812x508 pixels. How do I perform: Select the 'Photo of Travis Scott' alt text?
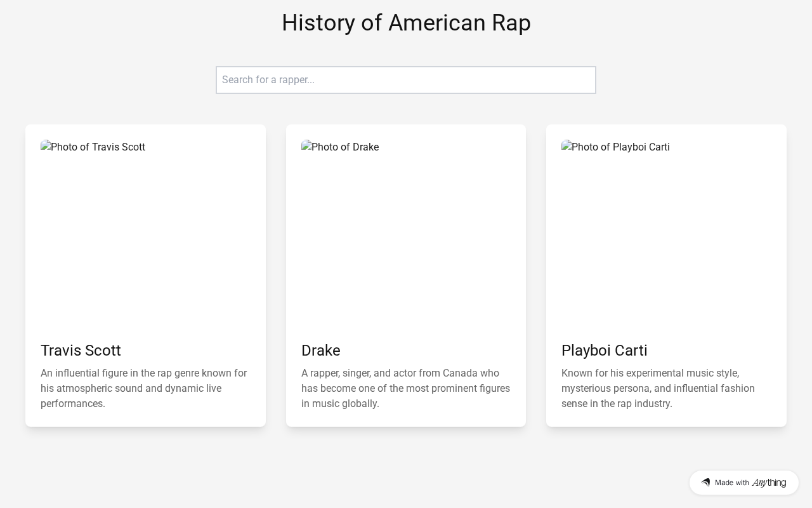98,147
